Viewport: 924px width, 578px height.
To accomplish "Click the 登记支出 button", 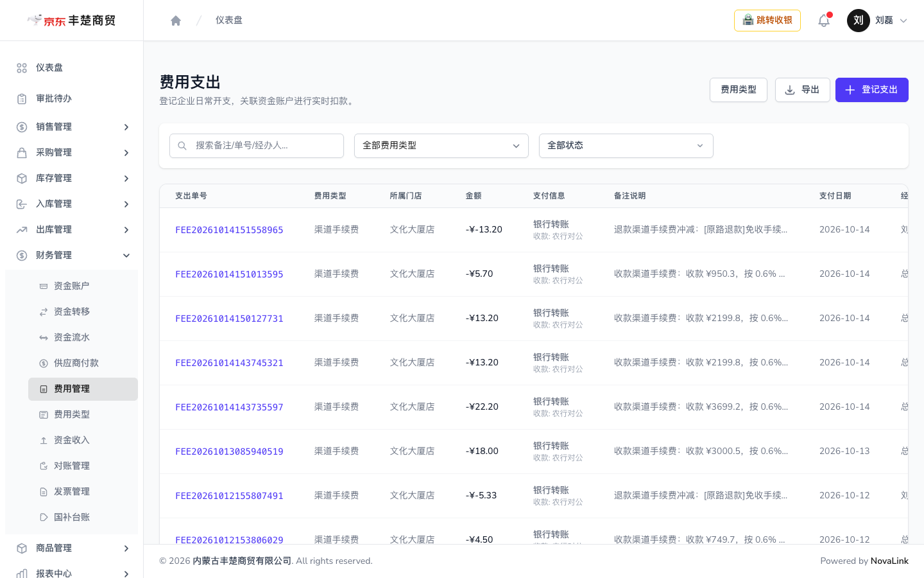I will [872, 90].
